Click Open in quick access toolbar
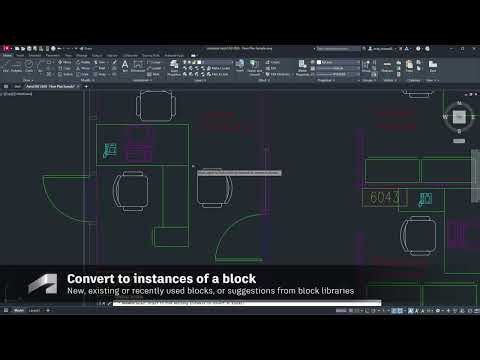This screenshot has width=480, height=360. tap(23, 49)
